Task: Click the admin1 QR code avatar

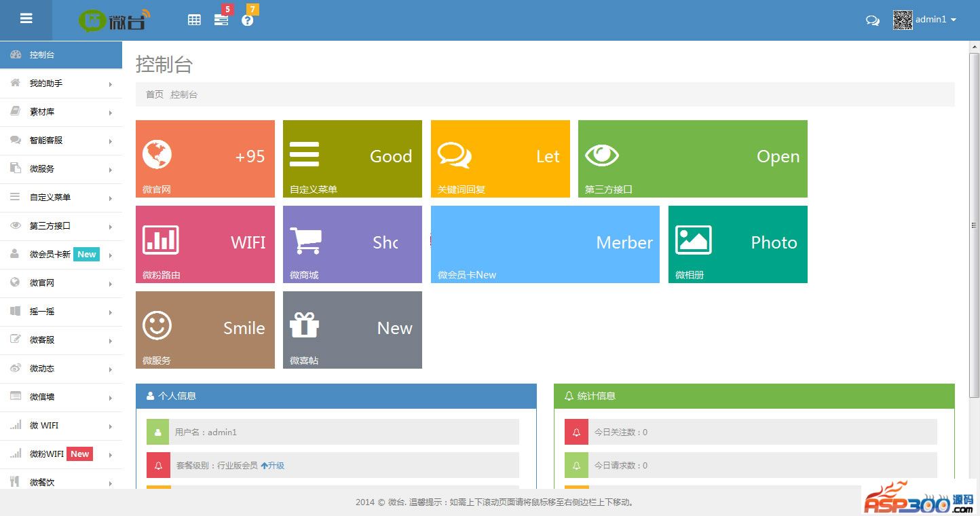Action: tap(902, 20)
